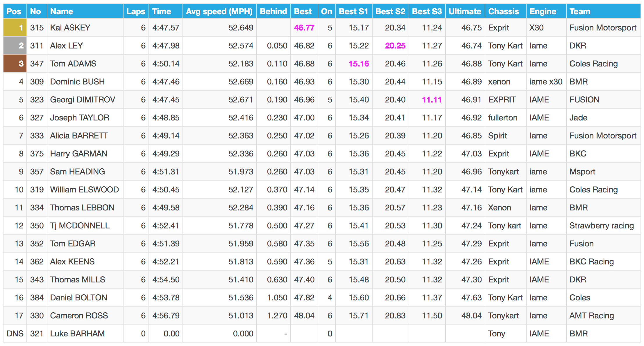
Task: Select driver name Daniel BOLTON
Action: coord(79,298)
